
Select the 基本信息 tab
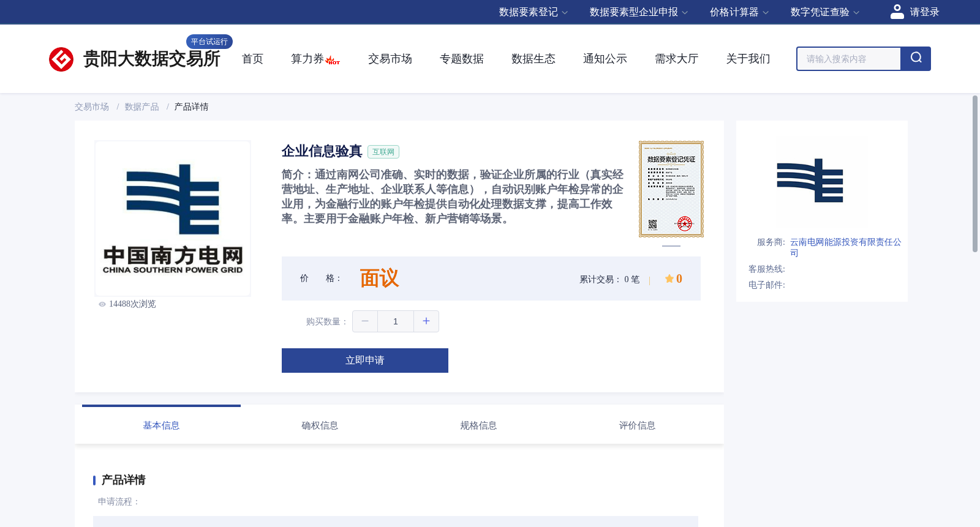click(x=161, y=425)
